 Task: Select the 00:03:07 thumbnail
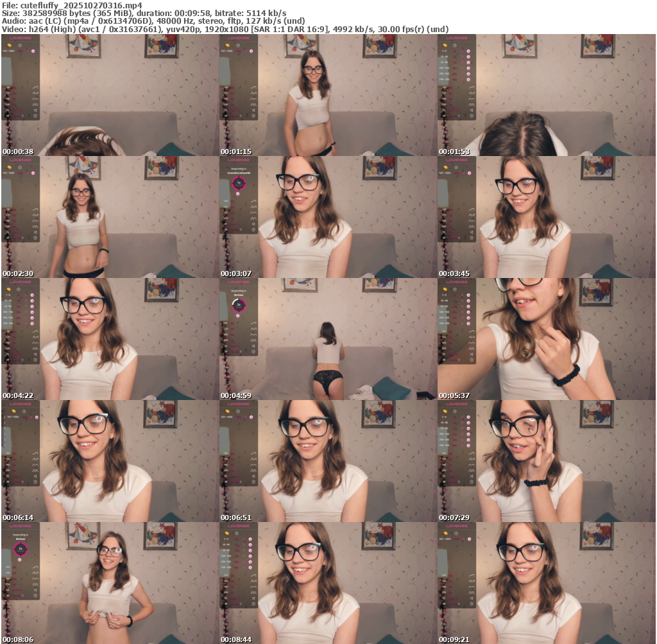pos(328,217)
